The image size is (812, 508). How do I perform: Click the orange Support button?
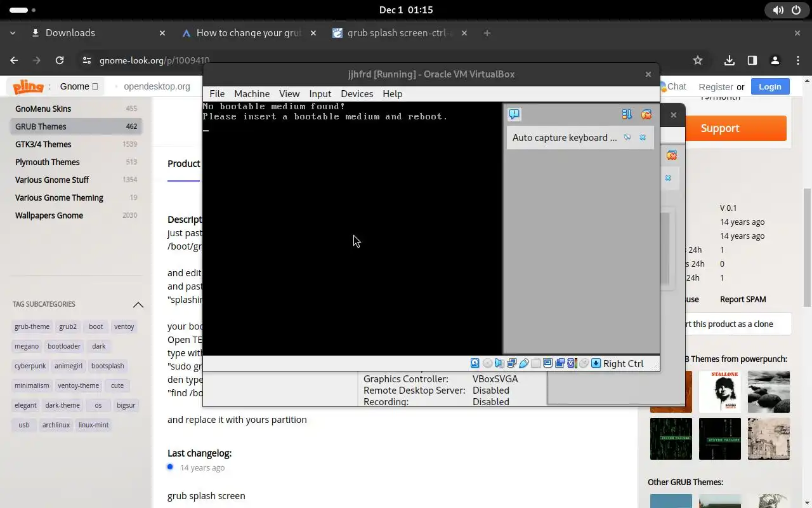[720, 128]
